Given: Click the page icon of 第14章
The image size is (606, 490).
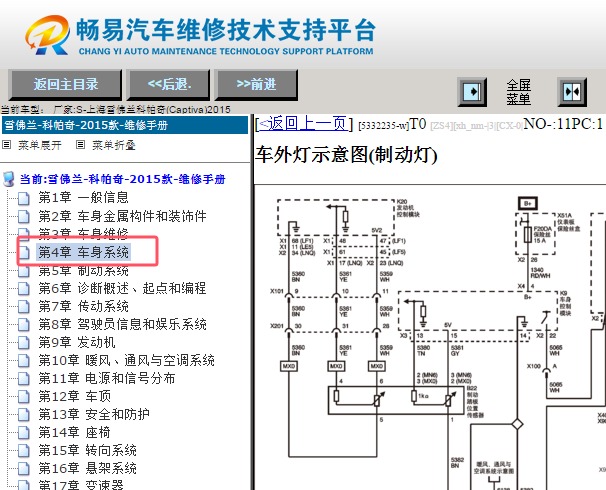Looking at the screenshot, I should click(24, 433).
